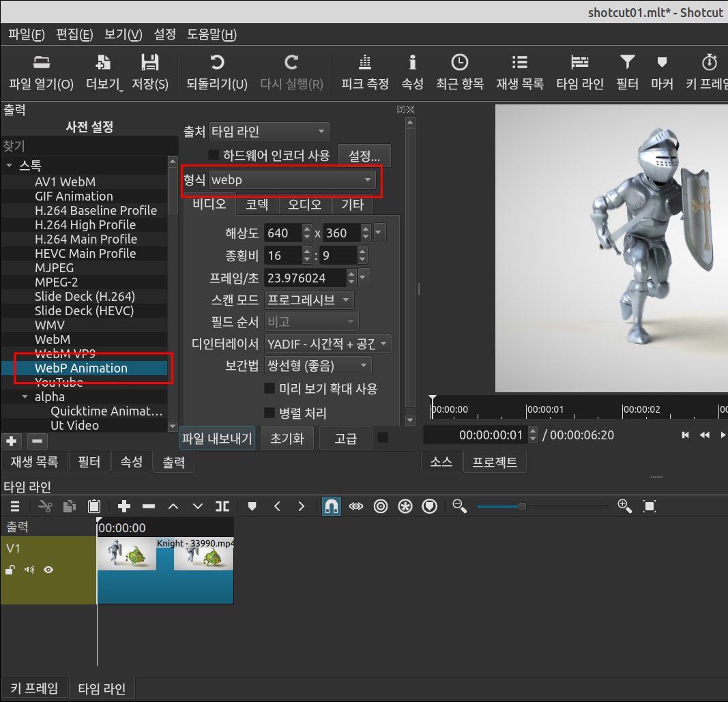Click the 더보기 open-other toolbar icon
This screenshot has width=728, height=702.
tap(104, 72)
